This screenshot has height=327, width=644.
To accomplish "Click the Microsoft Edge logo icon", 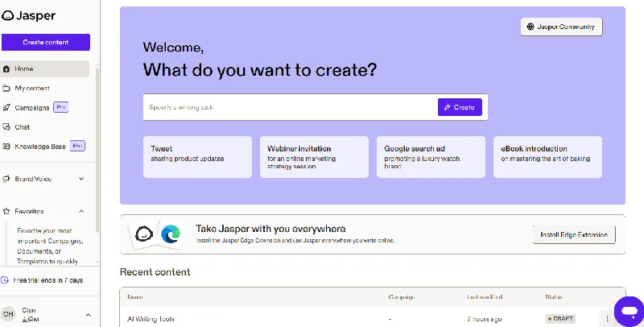I will coord(171,234).
